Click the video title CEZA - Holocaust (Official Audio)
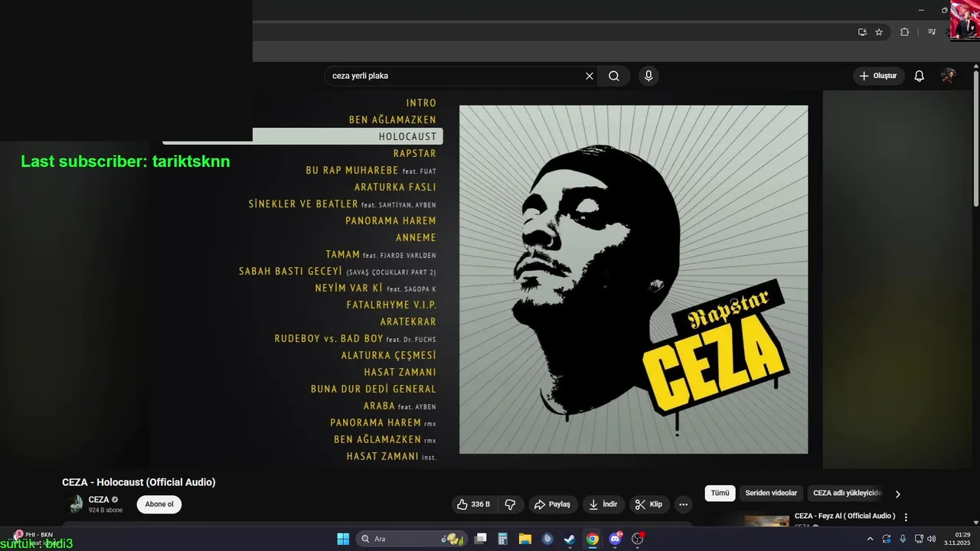 [x=139, y=482]
